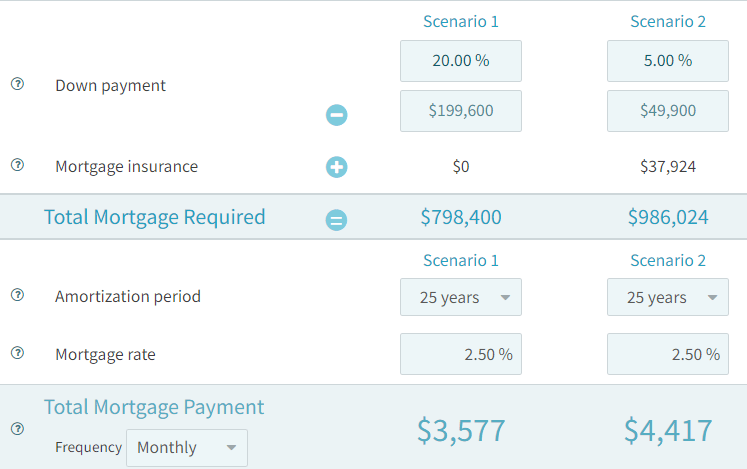Click Scenario 2 down payment percent field

667,61
